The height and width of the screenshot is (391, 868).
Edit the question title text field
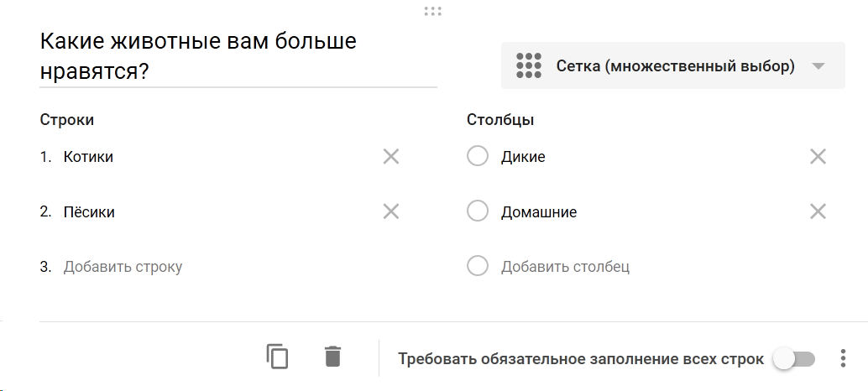(x=238, y=57)
